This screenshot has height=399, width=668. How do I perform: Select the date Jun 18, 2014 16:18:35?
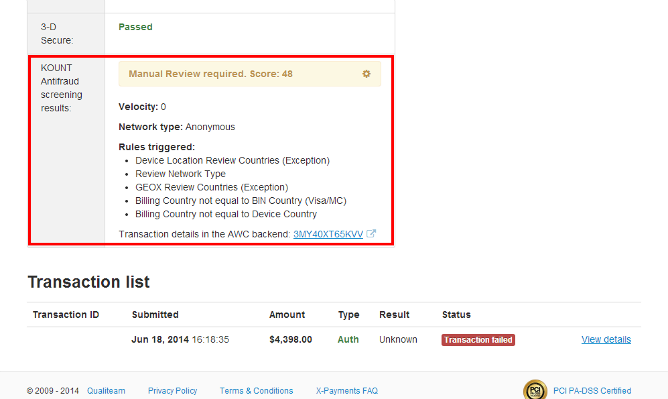180,339
